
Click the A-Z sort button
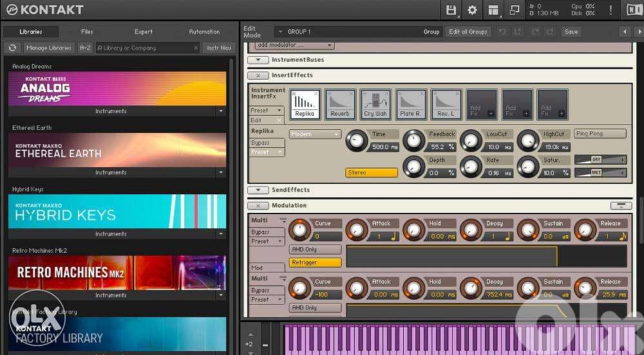click(x=85, y=48)
